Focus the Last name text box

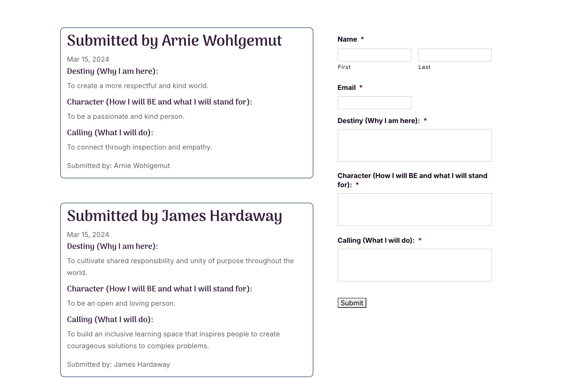[x=455, y=55]
